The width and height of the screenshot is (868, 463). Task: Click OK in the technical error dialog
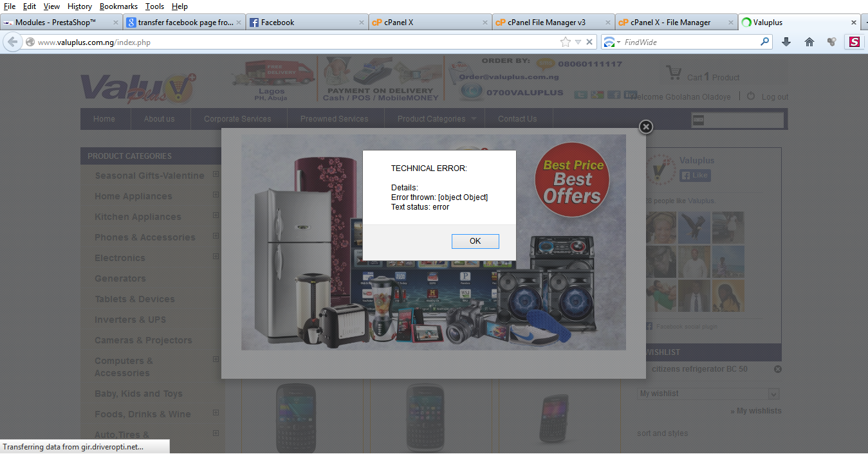(475, 241)
